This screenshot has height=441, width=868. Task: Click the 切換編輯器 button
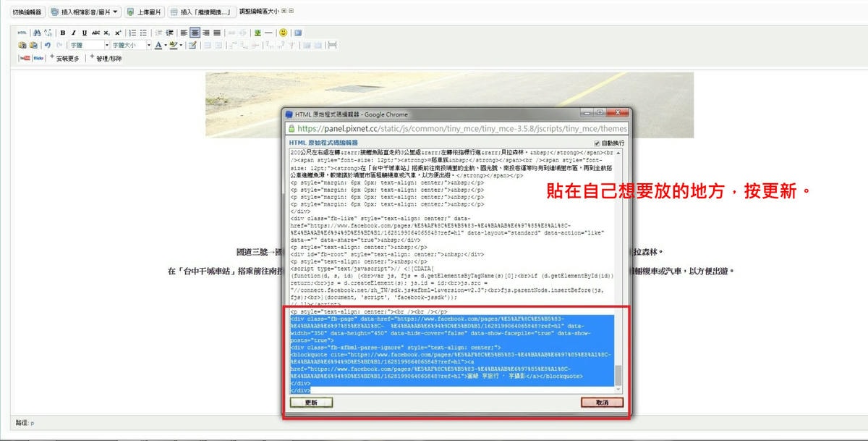click(x=27, y=12)
